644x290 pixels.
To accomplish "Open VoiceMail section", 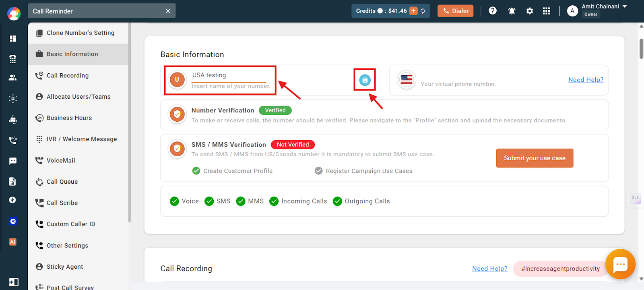I will point(78,160).
